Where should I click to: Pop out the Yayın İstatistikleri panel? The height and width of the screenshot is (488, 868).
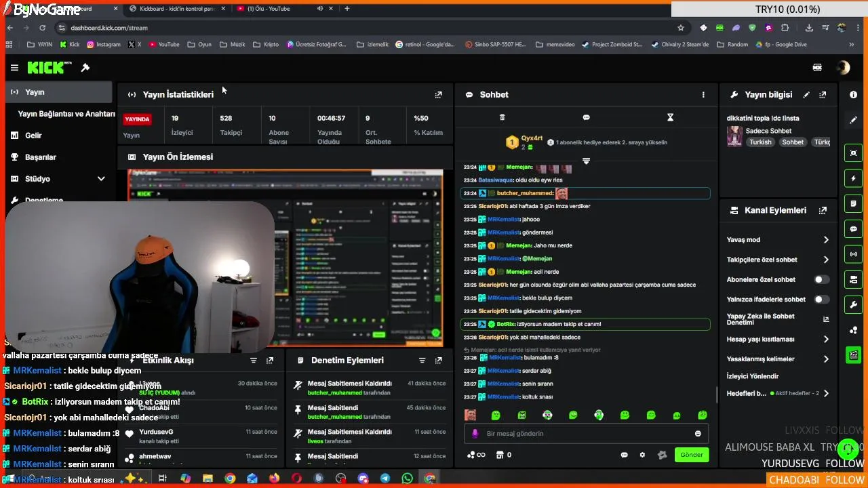pos(439,95)
